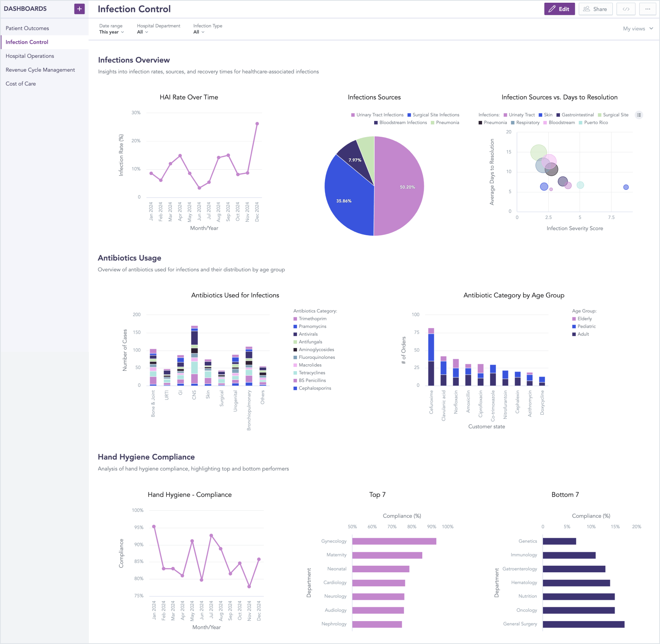Expand the My views dropdown
Image resolution: width=660 pixels, height=644 pixels.
(637, 28)
